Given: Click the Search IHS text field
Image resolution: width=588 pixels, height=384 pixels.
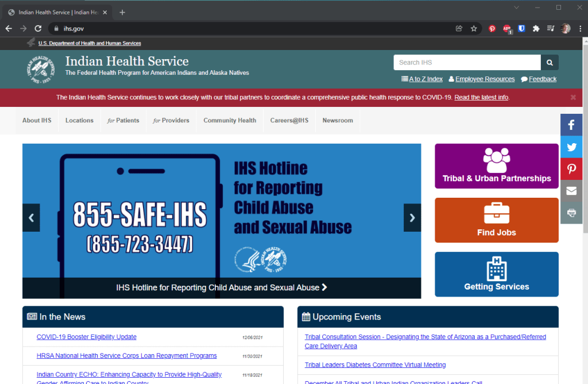Looking at the screenshot, I should (467, 63).
